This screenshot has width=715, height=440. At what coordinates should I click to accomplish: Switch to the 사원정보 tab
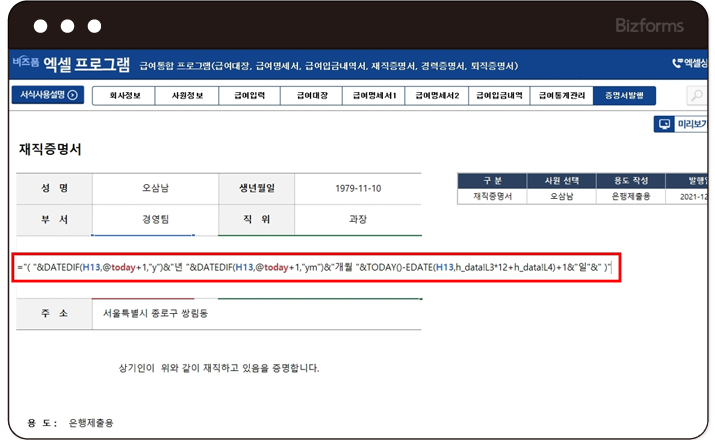(x=187, y=96)
